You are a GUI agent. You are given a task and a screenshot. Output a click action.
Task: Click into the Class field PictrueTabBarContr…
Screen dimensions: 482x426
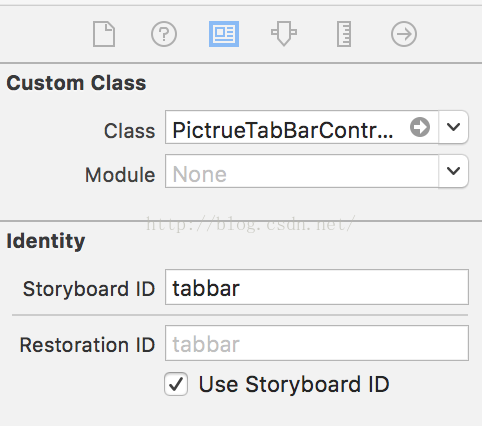(302, 127)
